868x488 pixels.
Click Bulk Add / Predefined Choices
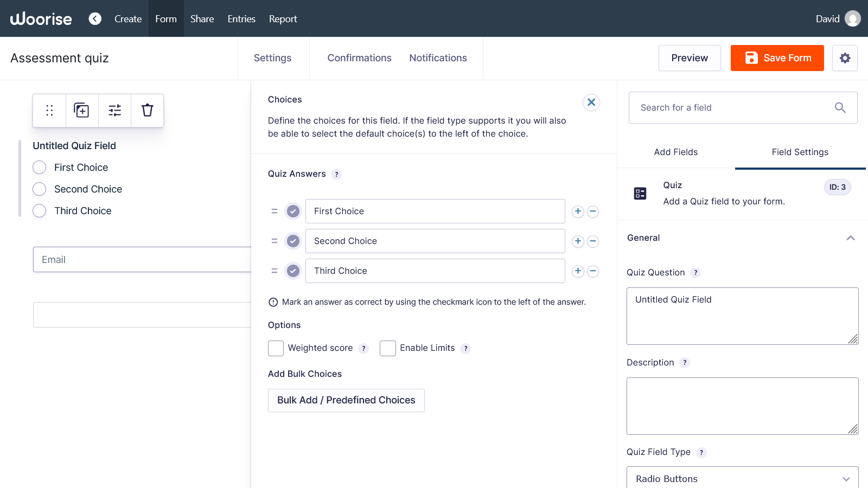pyautogui.click(x=346, y=400)
